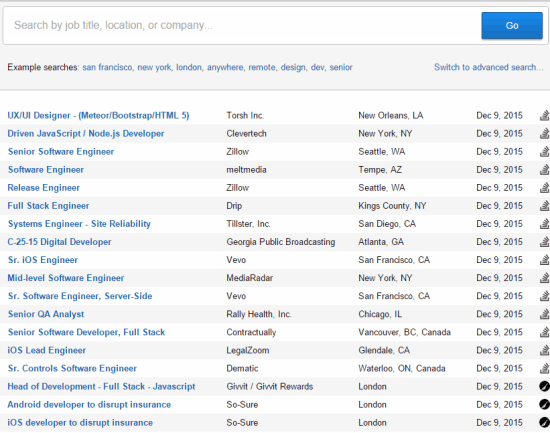Open the Senior Software Engineer job at Zillow
550x433 pixels.
tap(61, 152)
